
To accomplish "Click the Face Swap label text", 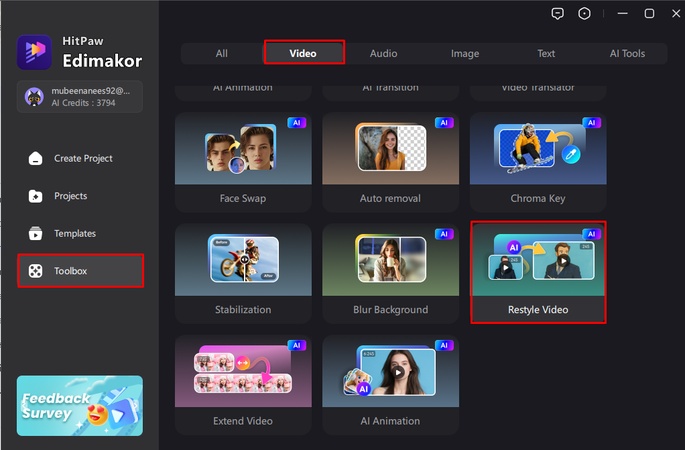I will coord(243,198).
